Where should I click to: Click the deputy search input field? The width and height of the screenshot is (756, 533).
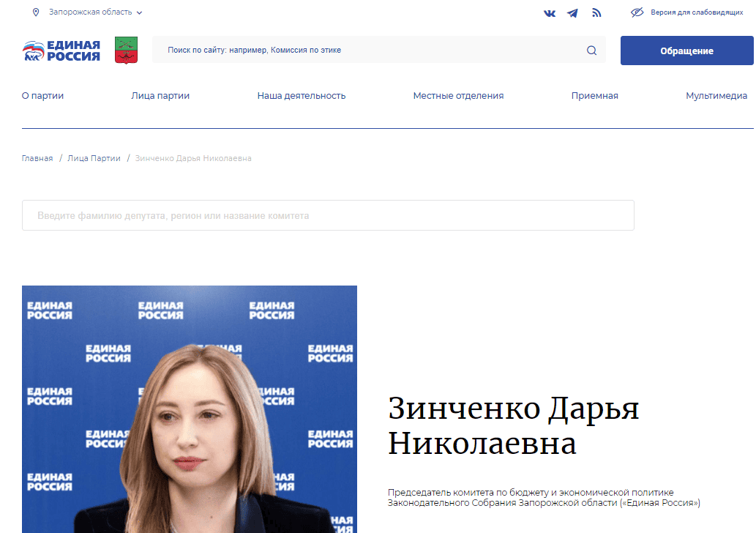(x=328, y=215)
